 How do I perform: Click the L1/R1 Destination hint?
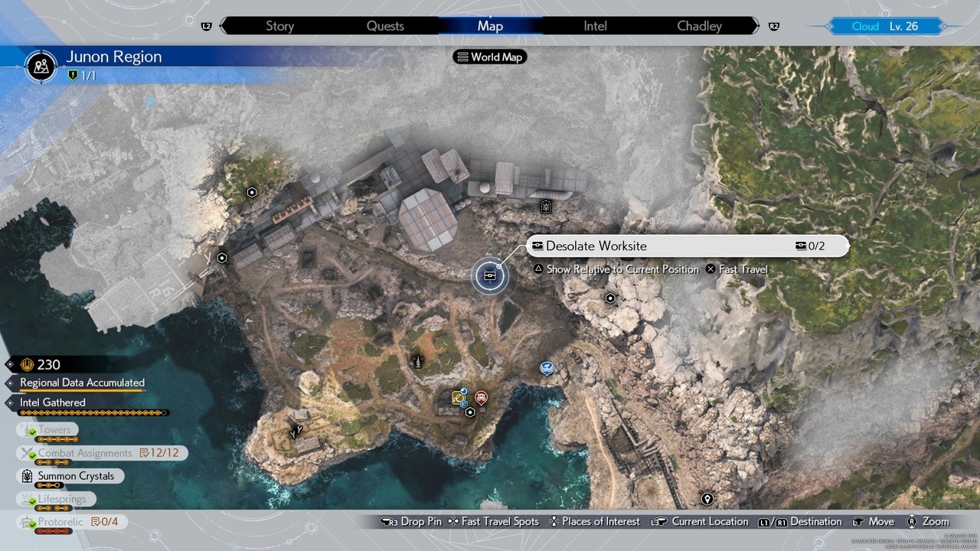[800, 521]
